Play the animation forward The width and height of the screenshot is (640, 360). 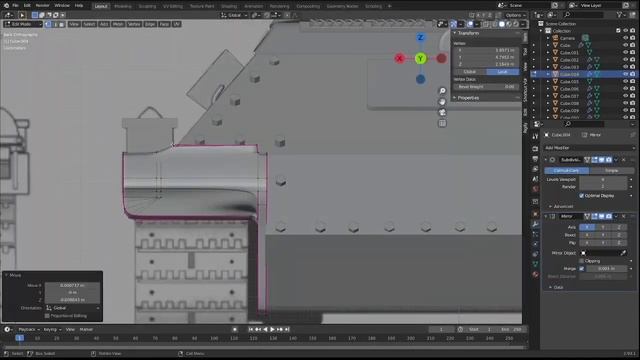[272, 329]
